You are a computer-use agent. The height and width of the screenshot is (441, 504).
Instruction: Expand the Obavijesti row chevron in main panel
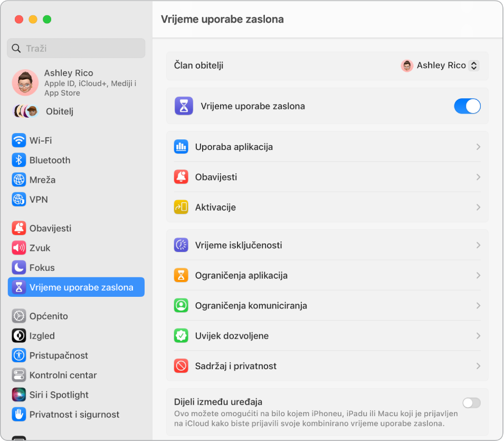tap(478, 177)
